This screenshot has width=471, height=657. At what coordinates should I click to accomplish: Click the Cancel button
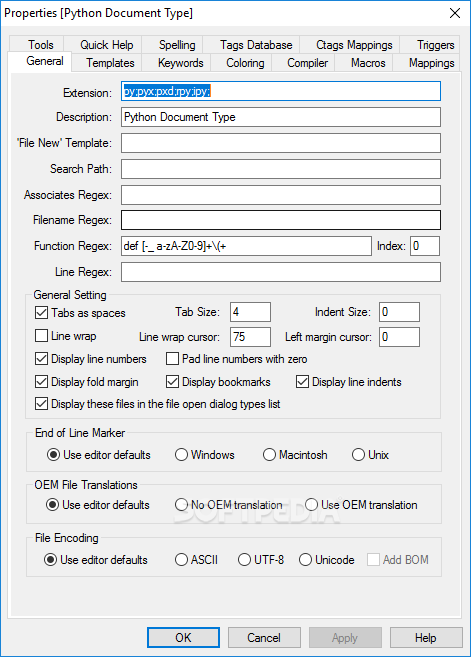point(264,637)
